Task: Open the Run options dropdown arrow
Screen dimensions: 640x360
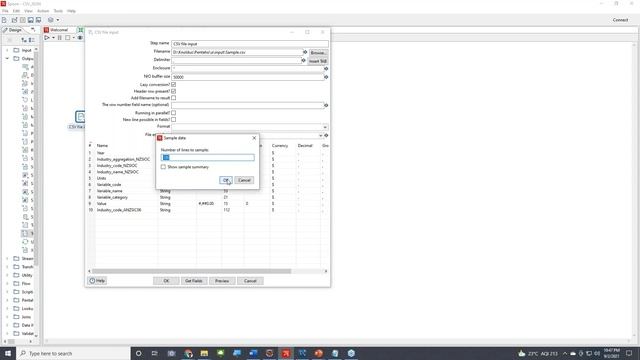Action: [53, 38]
